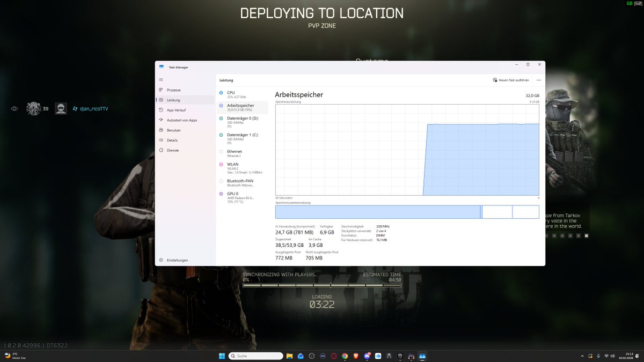The height and width of the screenshot is (362, 644).
Task: Click the 32,0 GB total memory label
Action: tap(532, 95)
